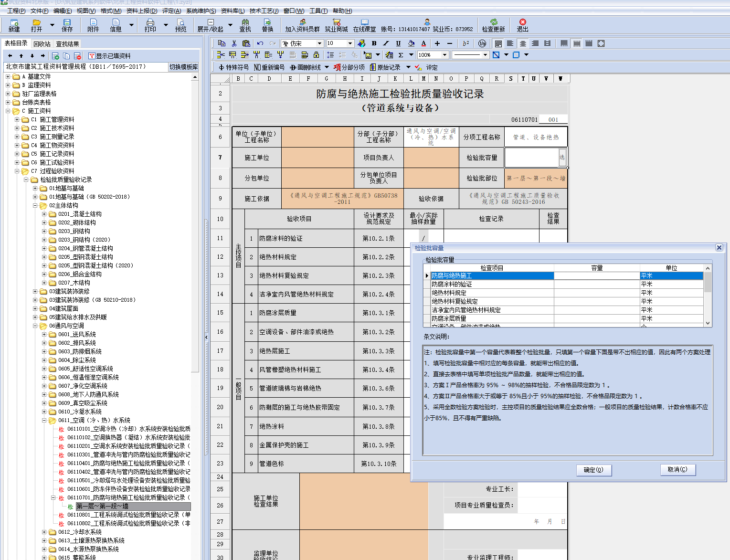Click 确定(O) in 检验批容量 dialog
Screen dimensions: 730x560
pos(593,470)
